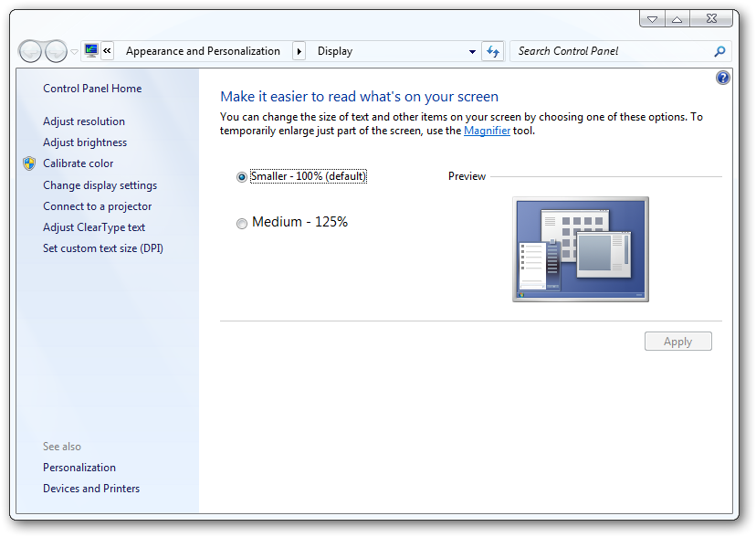
Task: Expand the arrow after Appearance and Personalization
Action: (299, 51)
